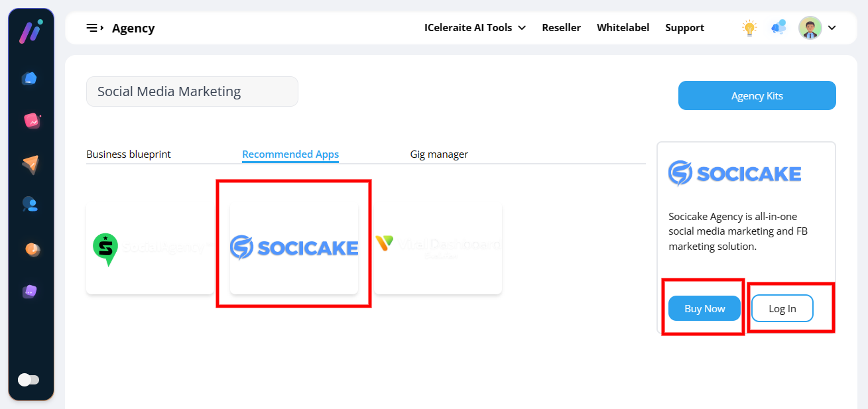The image size is (868, 409).
Task: Click the Log In button
Action: 782,308
